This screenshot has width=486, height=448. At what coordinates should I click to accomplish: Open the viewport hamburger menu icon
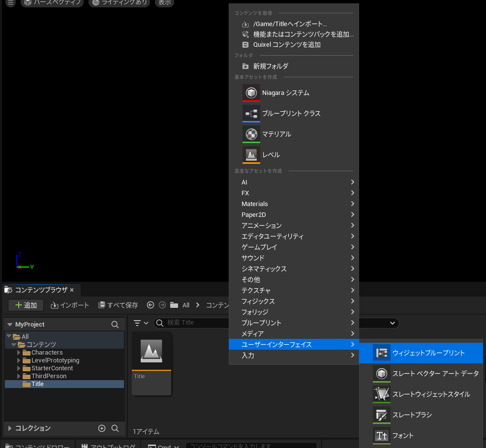click(x=10, y=3)
